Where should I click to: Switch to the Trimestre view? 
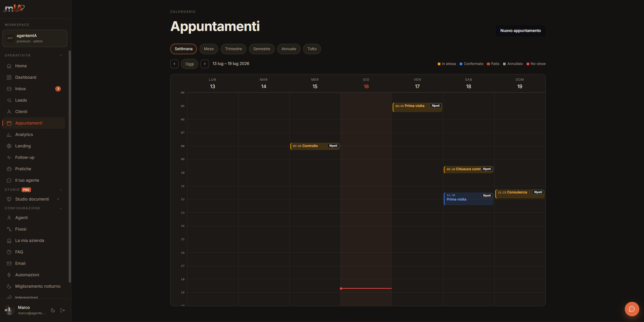(234, 49)
